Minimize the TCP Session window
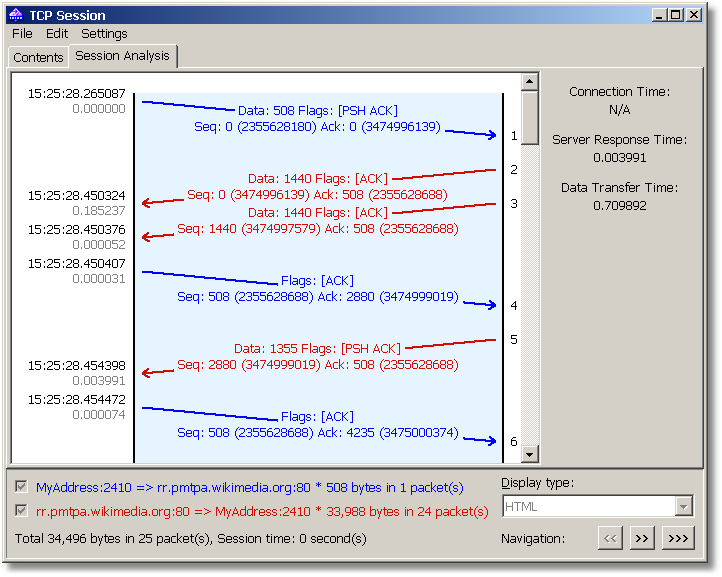This screenshot has height=577, width=722. [x=659, y=15]
